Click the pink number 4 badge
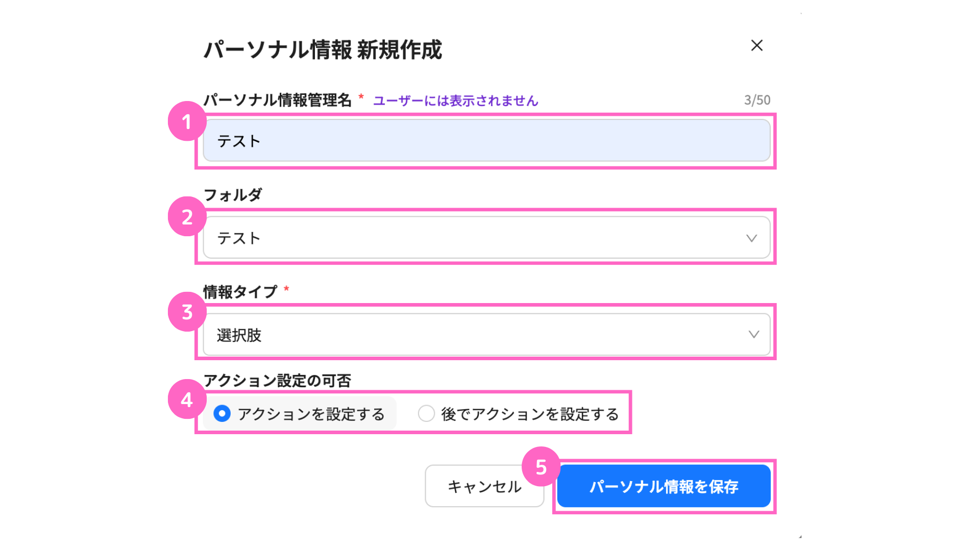The height and width of the screenshot is (551, 980). pos(187,399)
